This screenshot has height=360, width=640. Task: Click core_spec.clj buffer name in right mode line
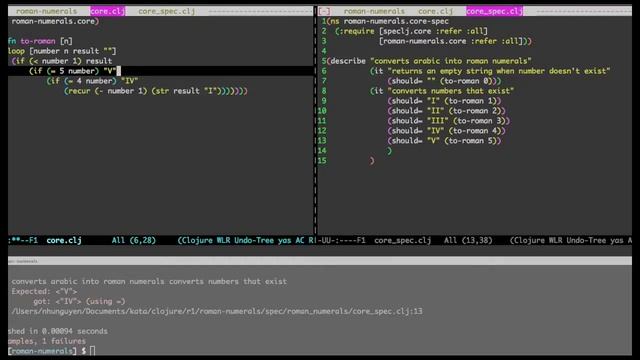[402, 240]
